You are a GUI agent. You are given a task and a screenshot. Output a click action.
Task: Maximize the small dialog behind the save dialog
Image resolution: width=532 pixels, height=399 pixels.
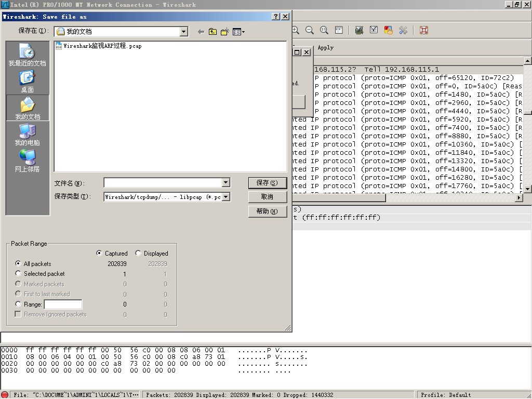[x=297, y=52]
